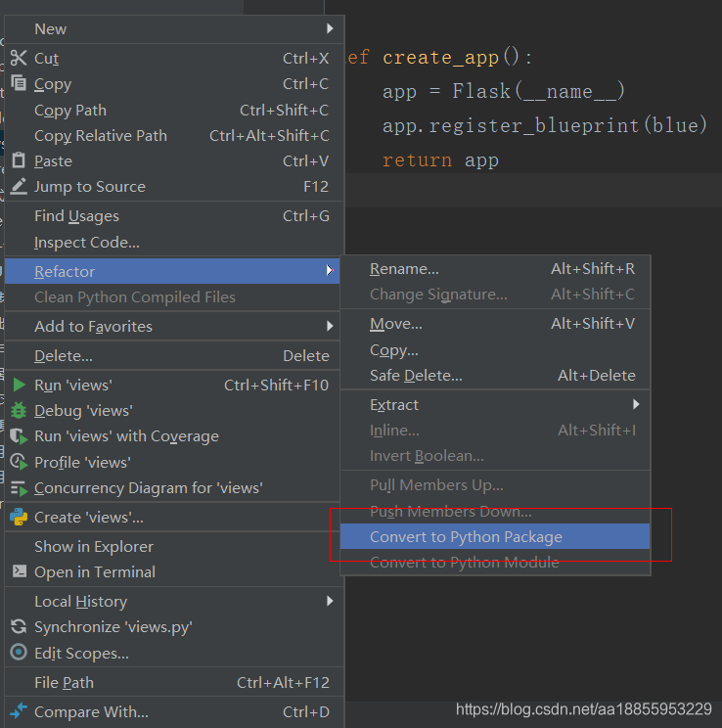The width and height of the screenshot is (722, 728).
Task: Expand the Add to Favorites arrow
Action: [330, 326]
